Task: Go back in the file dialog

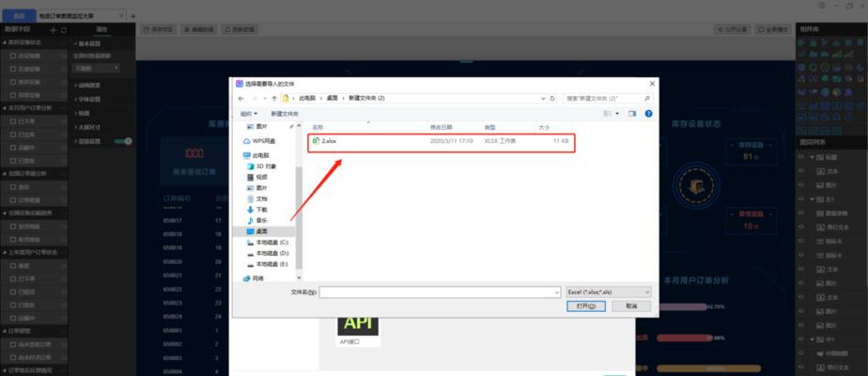Action: point(240,99)
